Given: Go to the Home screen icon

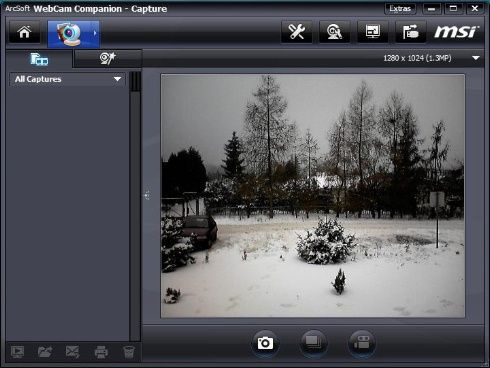Looking at the screenshot, I should (x=24, y=32).
